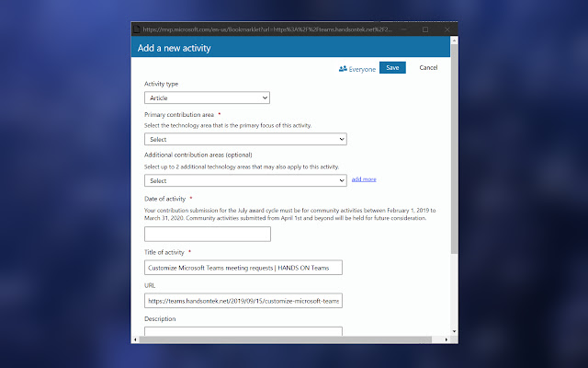Click the 'Add a new activity' heading
The height and width of the screenshot is (368, 588).
coord(174,48)
